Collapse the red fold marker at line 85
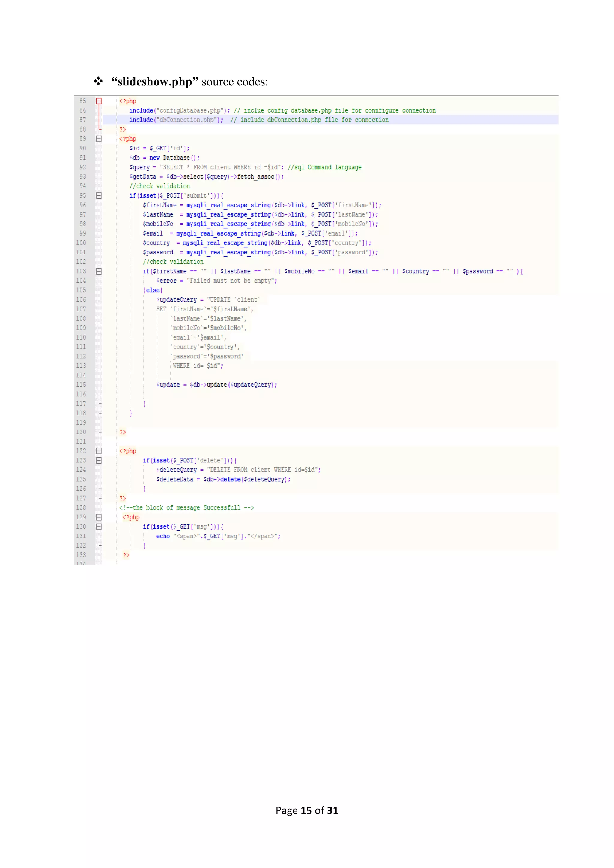 click(99, 101)
